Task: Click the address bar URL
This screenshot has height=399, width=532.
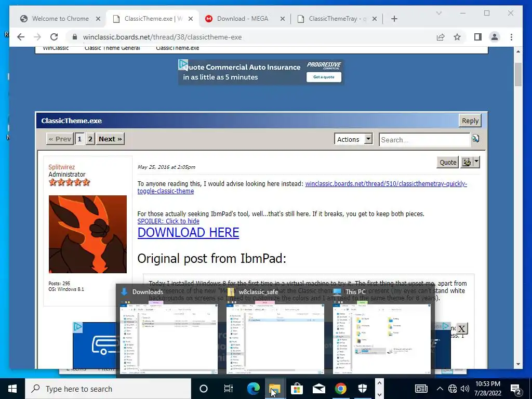Action: [162, 37]
